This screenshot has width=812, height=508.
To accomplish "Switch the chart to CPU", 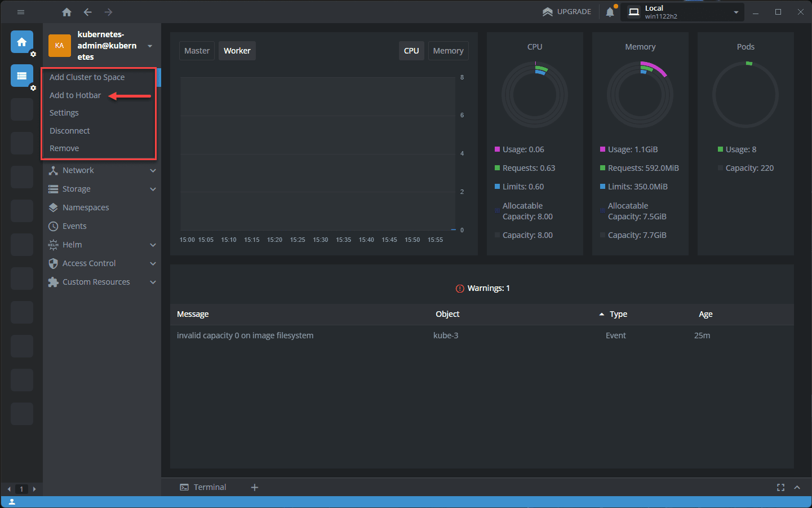I will (411, 51).
